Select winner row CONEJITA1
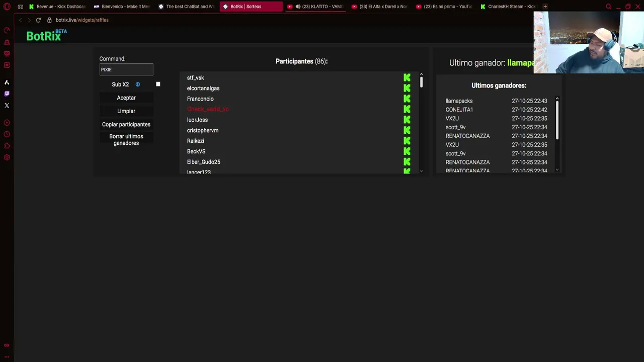Image resolution: width=644 pixels, height=362 pixels. (x=496, y=110)
